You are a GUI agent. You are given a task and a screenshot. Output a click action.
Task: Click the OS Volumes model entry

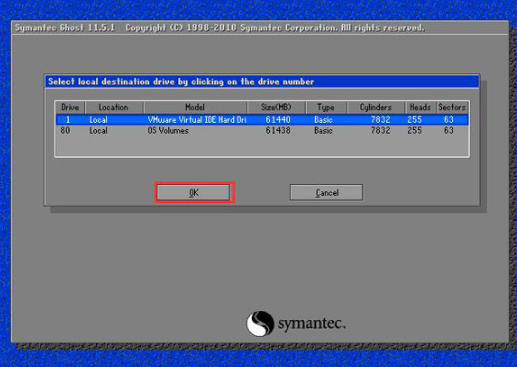168,130
